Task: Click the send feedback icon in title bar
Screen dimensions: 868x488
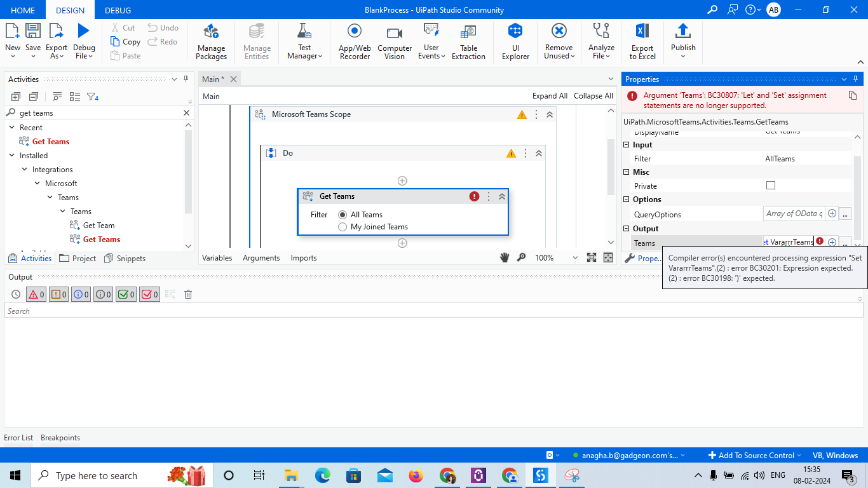Action: pos(733,10)
